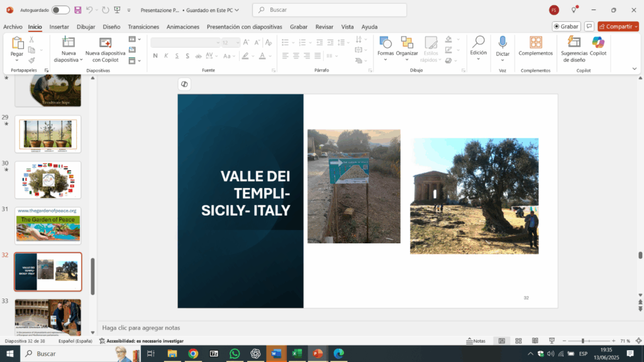Enable normal view in status bar
This screenshot has height=362, width=644.
click(502, 341)
